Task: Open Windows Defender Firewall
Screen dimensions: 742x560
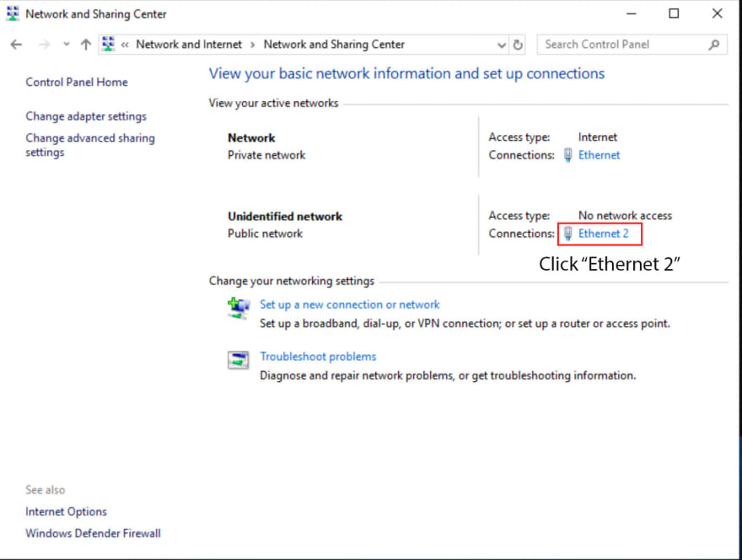Action: click(x=94, y=534)
